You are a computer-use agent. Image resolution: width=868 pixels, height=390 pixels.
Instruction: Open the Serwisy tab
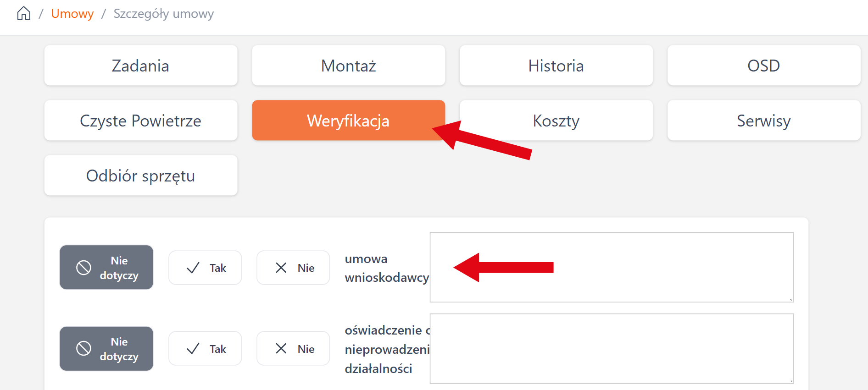(x=763, y=121)
